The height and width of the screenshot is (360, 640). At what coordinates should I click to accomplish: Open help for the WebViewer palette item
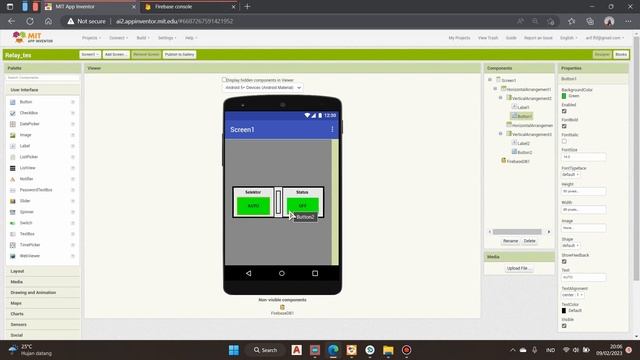(x=73, y=256)
